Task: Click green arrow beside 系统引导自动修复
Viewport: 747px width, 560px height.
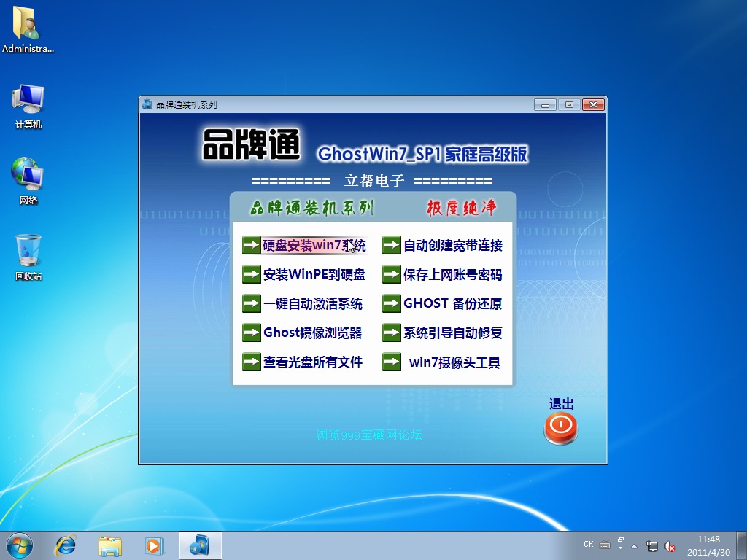Action: click(392, 332)
